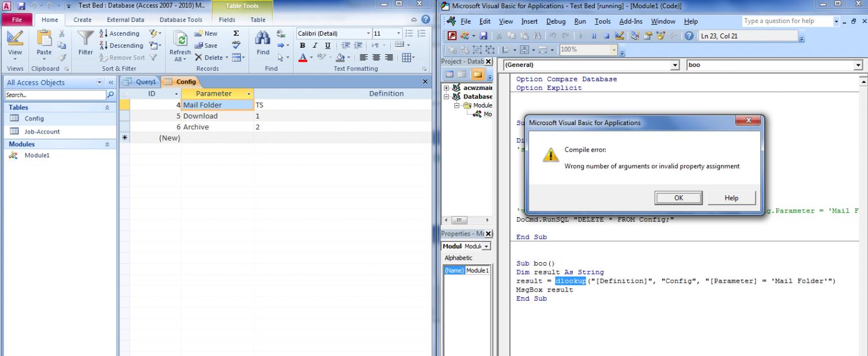Click Help in the Compile error dialog
The width and height of the screenshot is (868, 356).
tap(731, 198)
